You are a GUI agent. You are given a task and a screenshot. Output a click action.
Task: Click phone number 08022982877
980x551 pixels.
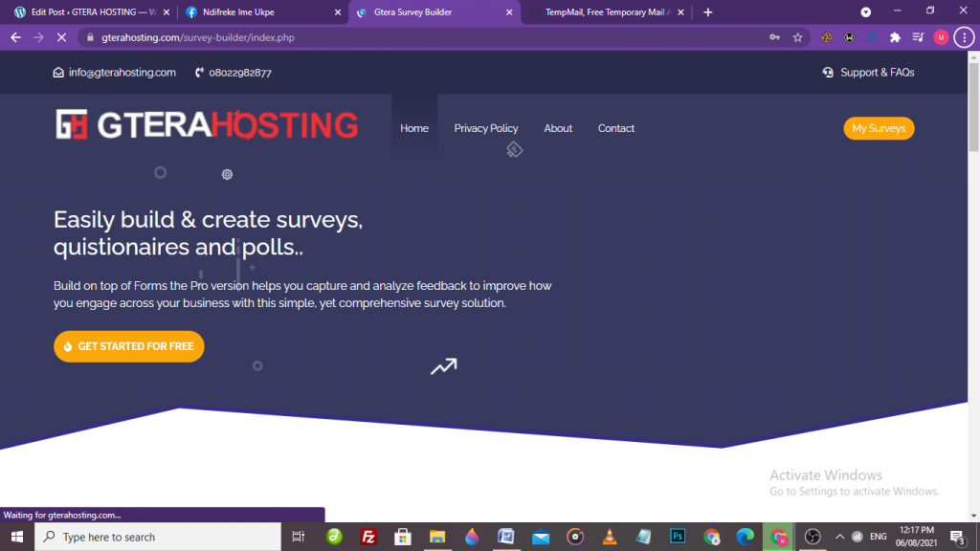pos(234,73)
